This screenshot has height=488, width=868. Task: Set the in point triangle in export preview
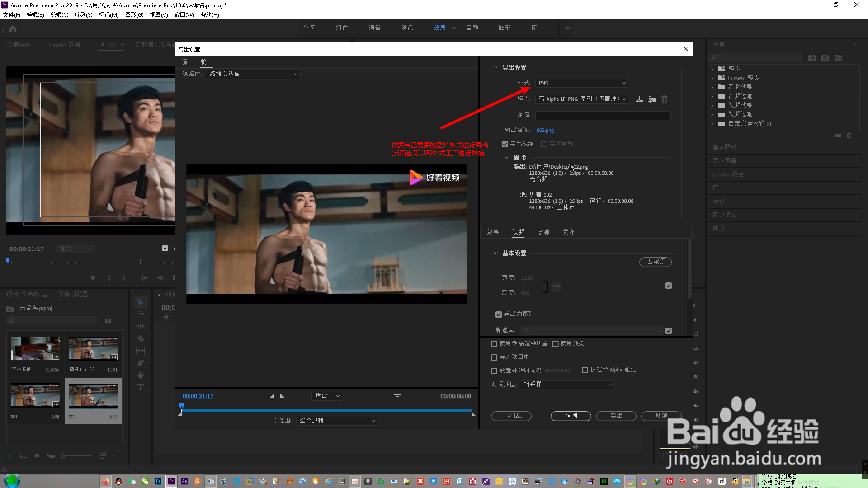point(272,396)
